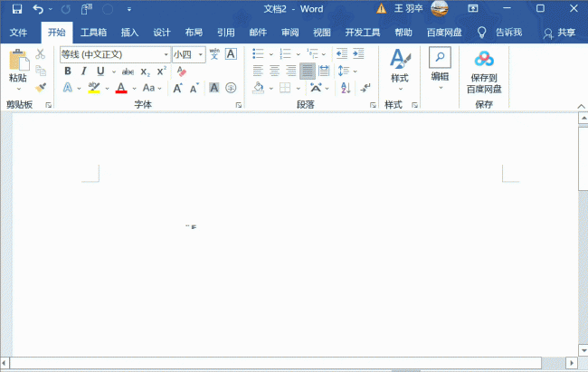Decrease paragraph indent
The width and height of the screenshot is (588, 372).
coord(342,54)
